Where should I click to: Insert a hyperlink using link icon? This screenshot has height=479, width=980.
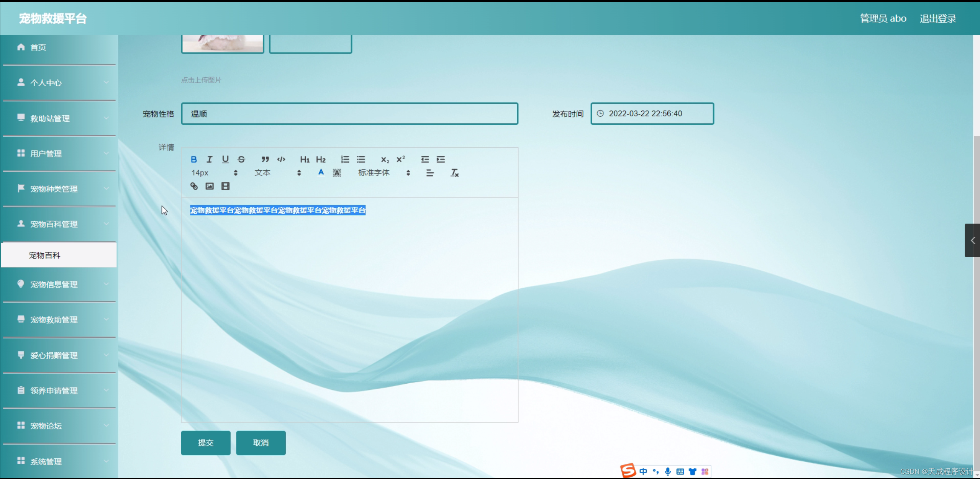tap(194, 186)
